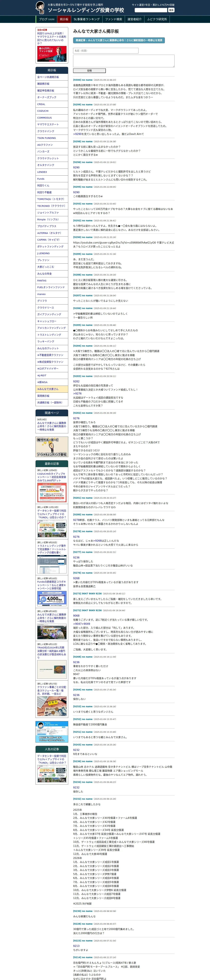Click 9282 reply anchor in post 9283
This screenshot has height=980, width=210.
[76, 382]
